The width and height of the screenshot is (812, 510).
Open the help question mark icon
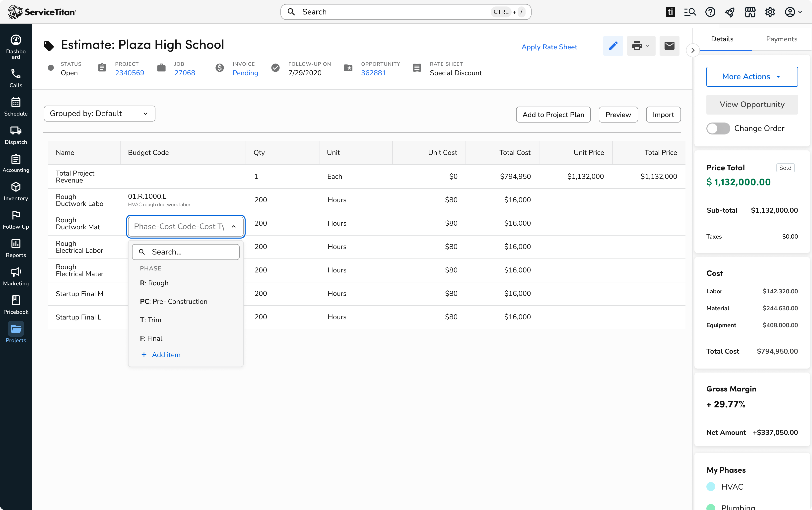(710, 12)
